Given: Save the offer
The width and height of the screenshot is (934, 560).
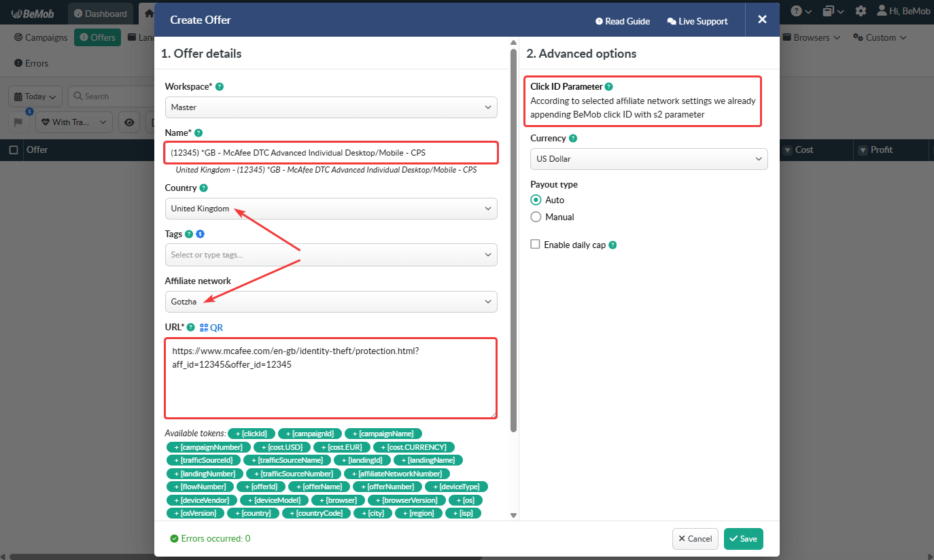Looking at the screenshot, I should click(x=744, y=539).
